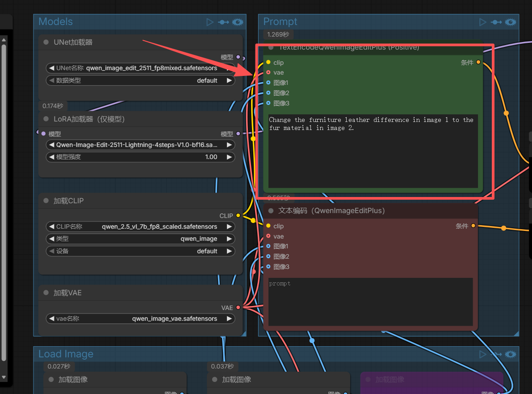
Task: Click bypass icon in Prompt group header
Action: [x=496, y=22]
